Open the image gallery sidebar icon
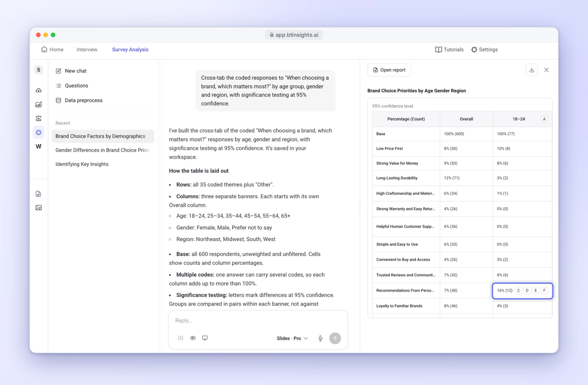Image resolution: width=588 pixels, height=385 pixels. pos(39,208)
